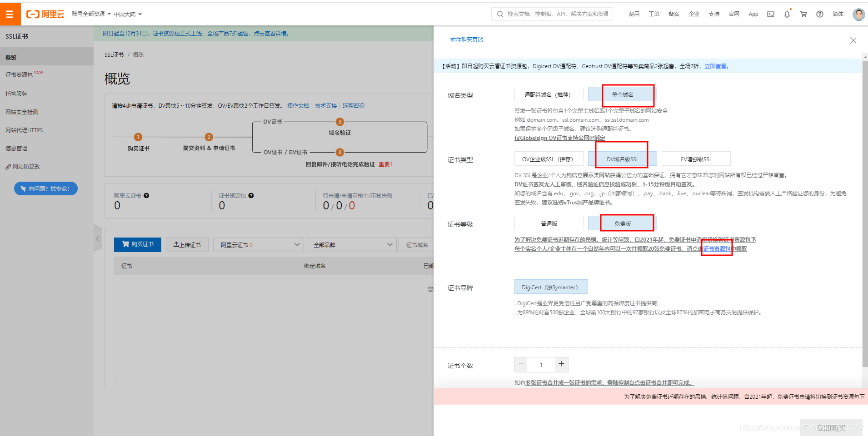Select 通配符域名 (推荐) domain type
This screenshot has width=868, height=436.
coord(549,94)
